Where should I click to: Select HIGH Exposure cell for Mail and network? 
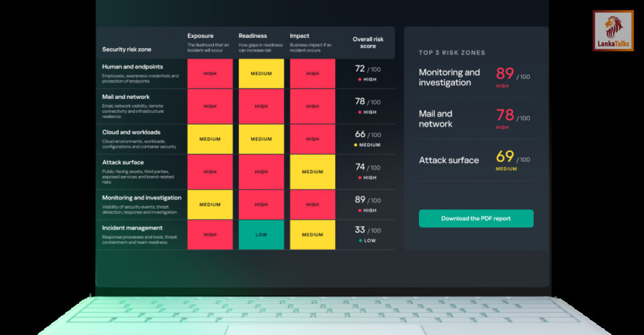[x=210, y=106]
